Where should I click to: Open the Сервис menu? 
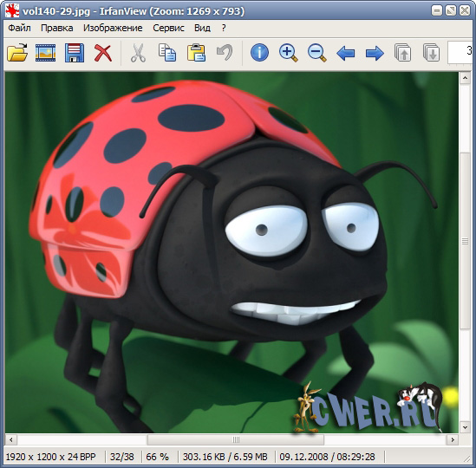tap(168, 28)
